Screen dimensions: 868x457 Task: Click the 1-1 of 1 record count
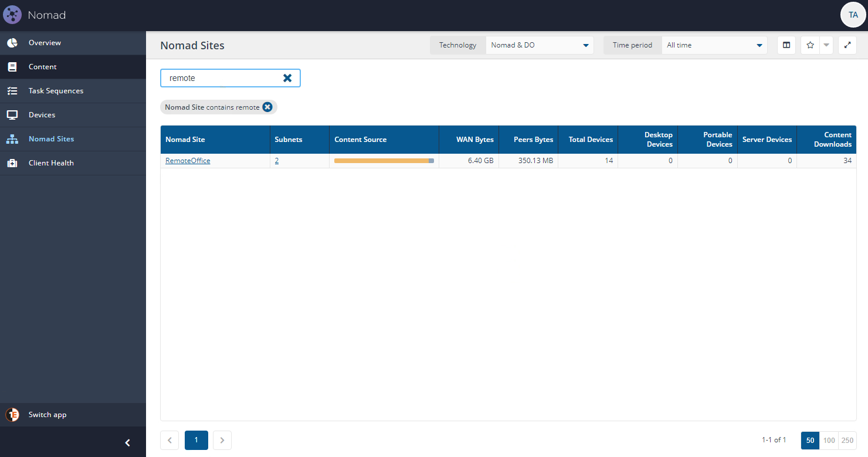[774, 440]
